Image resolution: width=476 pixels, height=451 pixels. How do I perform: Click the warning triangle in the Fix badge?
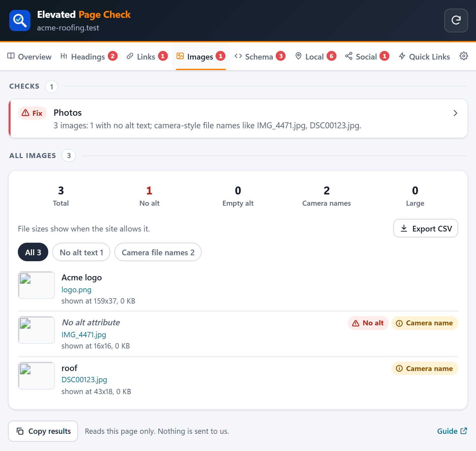tap(25, 113)
